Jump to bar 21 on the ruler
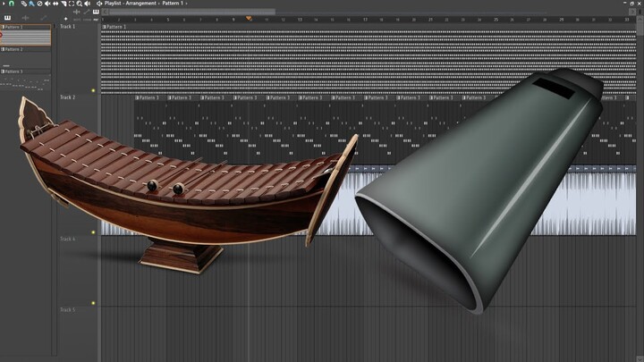 tap(430, 20)
